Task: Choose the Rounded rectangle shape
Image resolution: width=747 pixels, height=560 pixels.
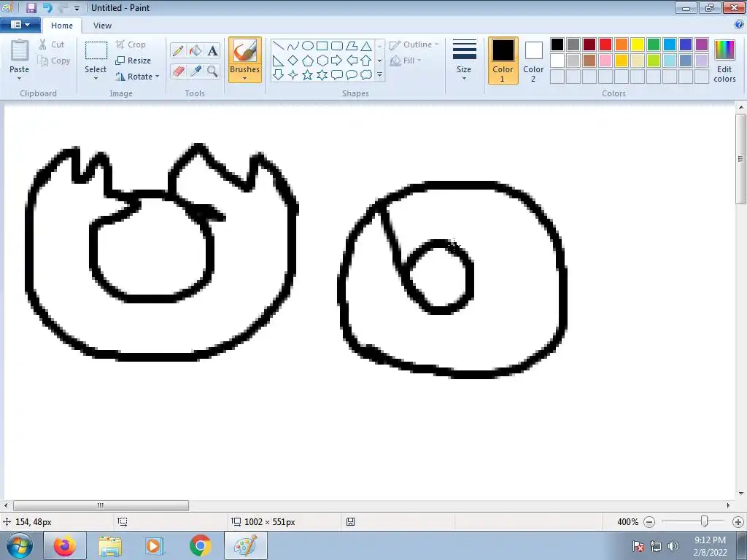Action: click(x=337, y=46)
